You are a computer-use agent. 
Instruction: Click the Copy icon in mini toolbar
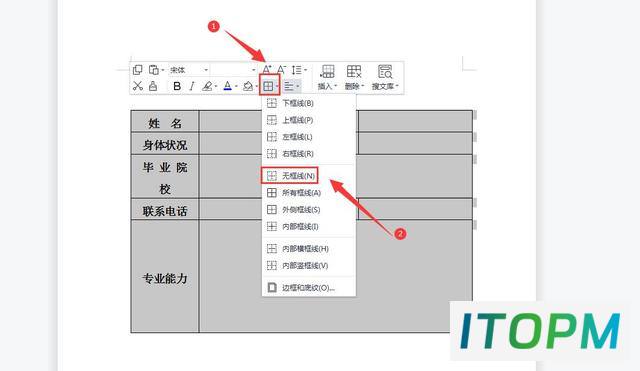coord(138,70)
